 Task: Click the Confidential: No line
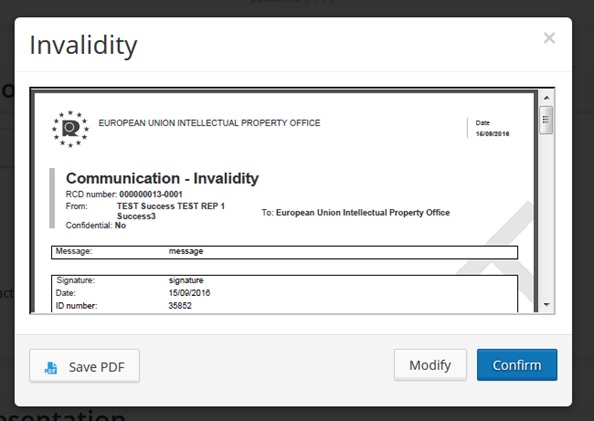click(x=96, y=225)
